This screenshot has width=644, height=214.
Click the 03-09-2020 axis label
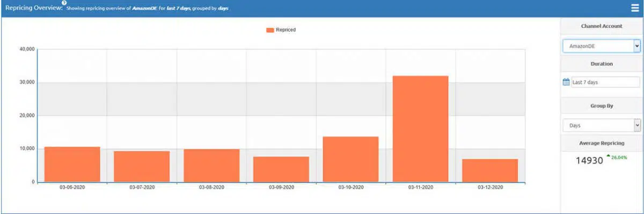281,187
